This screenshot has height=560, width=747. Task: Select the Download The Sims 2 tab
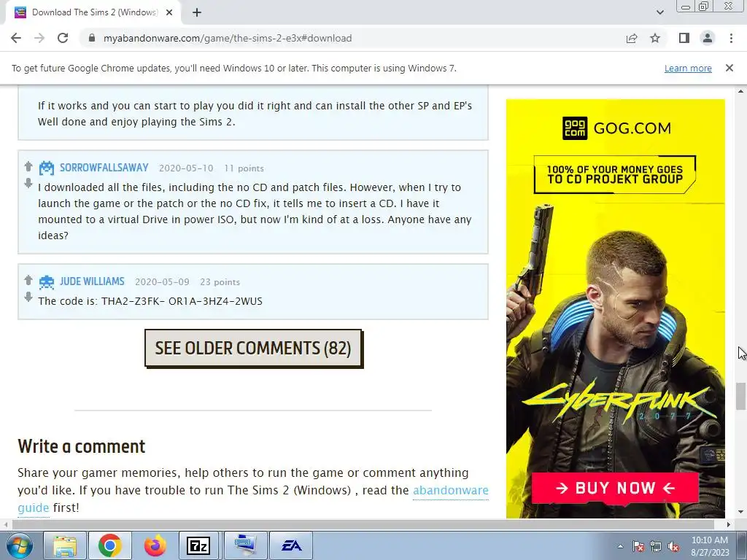[94, 13]
